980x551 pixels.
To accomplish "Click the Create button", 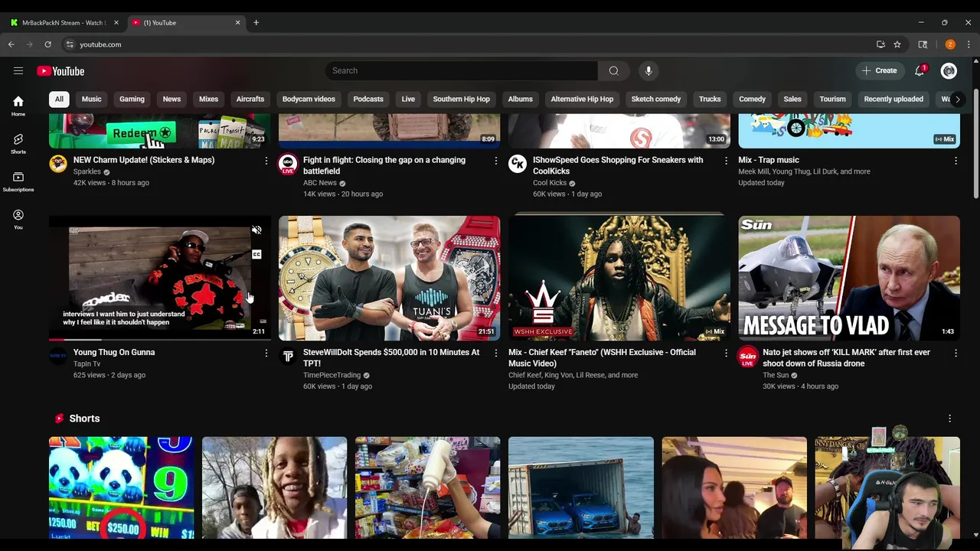I will tap(879, 70).
